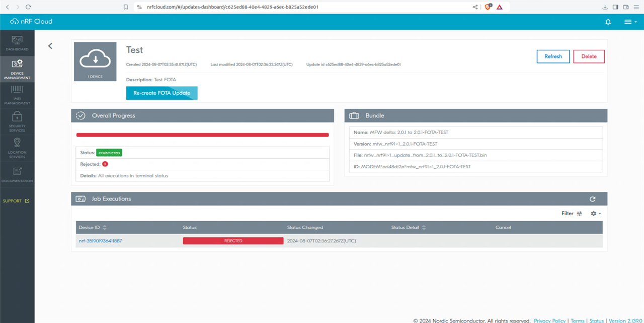
Task: Click the Status Changed timestamp cell
Action: click(321, 241)
